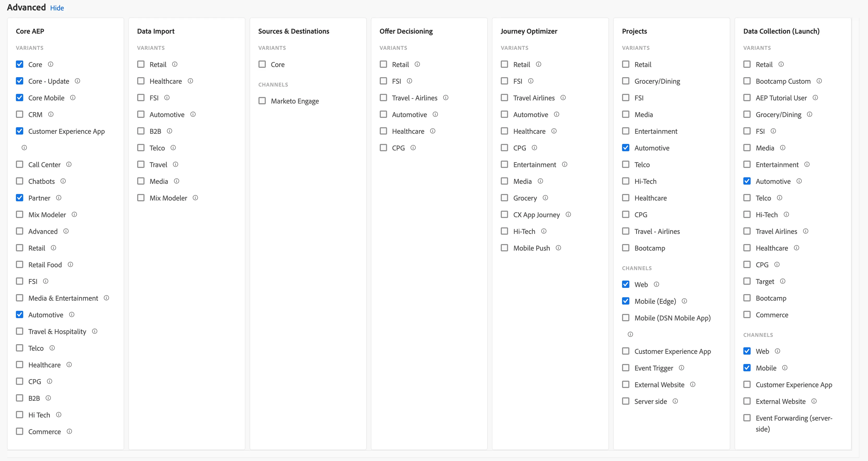
Task: Enable Healthcare in Data Import
Action: click(x=141, y=81)
